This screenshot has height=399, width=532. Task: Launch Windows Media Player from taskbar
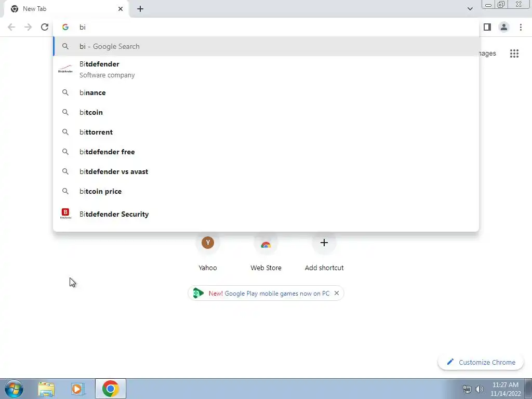(x=78, y=389)
